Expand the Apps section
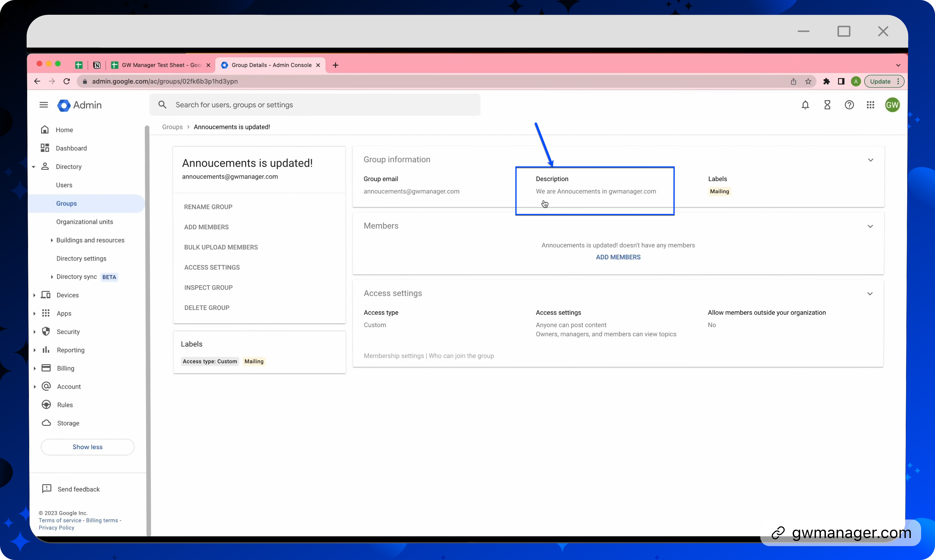The height and width of the screenshot is (560, 935). tap(34, 313)
